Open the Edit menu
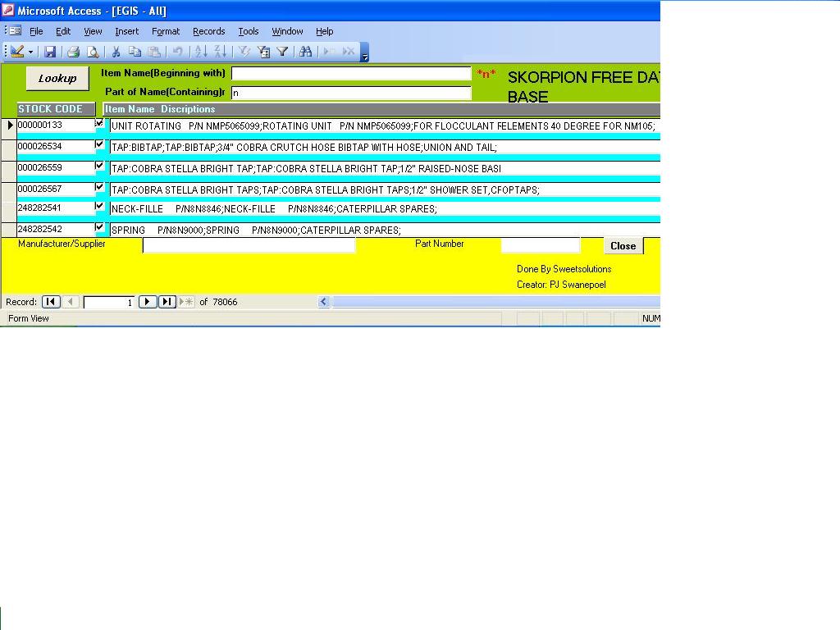Image resolution: width=840 pixels, height=630 pixels. (x=63, y=31)
